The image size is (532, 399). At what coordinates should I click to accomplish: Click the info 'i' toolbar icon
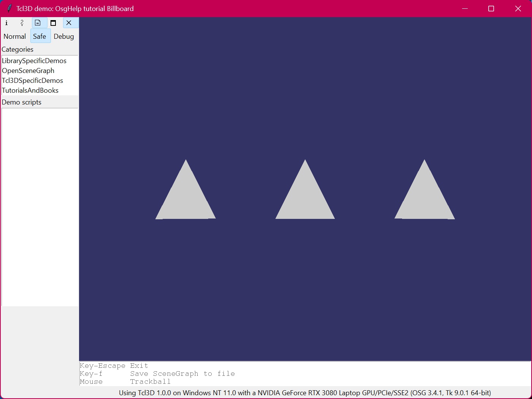pyautogui.click(x=6, y=23)
